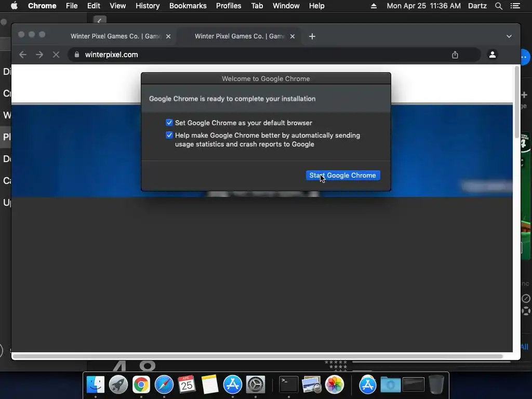The height and width of the screenshot is (399, 532).
Task: Close the first Winter Pixel Games tab
Action: pyautogui.click(x=168, y=36)
